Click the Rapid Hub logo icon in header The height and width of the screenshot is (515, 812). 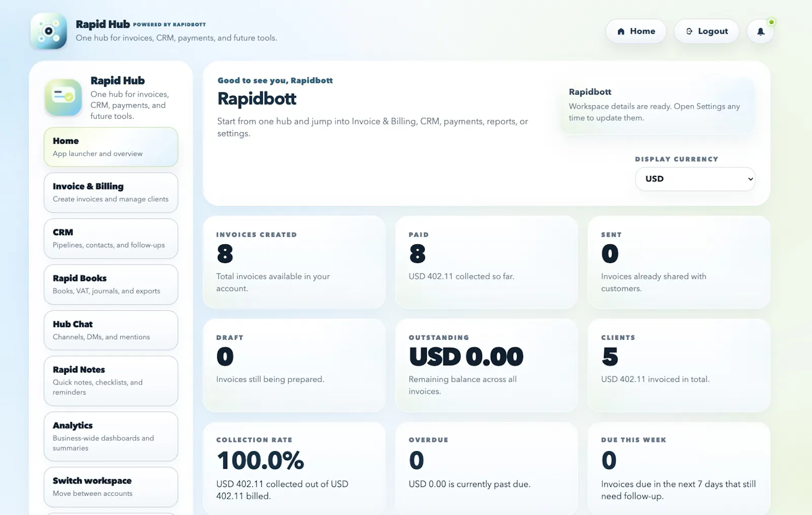point(49,31)
